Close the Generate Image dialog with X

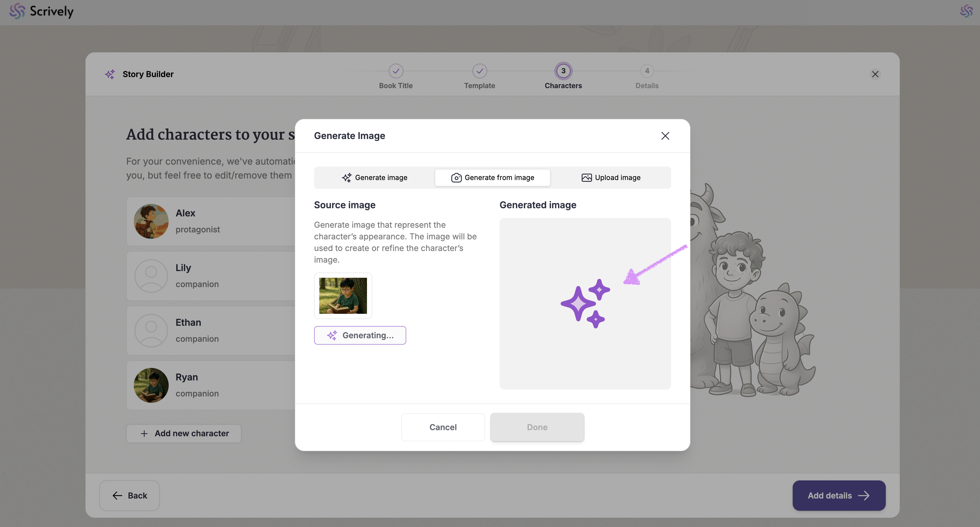click(665, 136)
